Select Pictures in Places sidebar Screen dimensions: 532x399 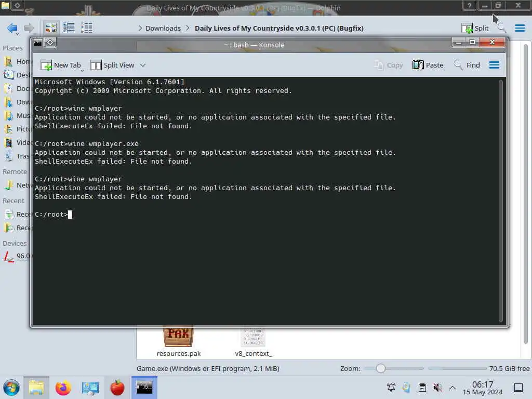pos(18,129)
